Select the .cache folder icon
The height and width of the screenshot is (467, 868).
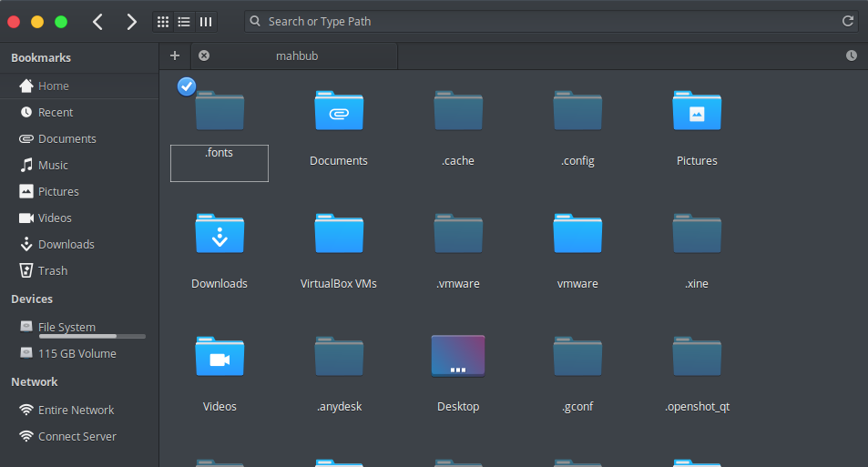coord(458,111)
